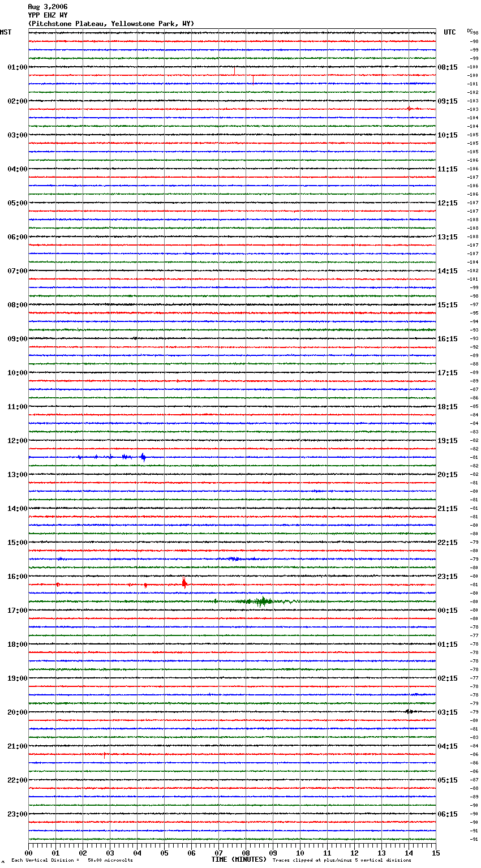Image resolution: width=481 pixels, height=868 pixels.
Task: Click the UTC column header
Action: coord(450,32)
